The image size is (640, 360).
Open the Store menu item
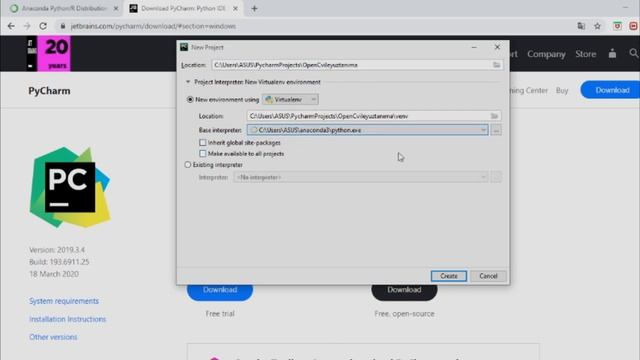[585, 54]
